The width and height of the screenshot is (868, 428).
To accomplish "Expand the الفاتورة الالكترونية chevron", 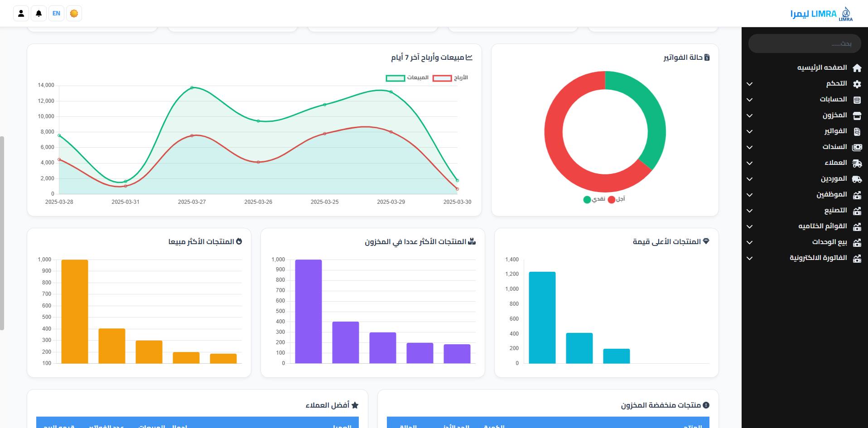I will click(749, 258).
